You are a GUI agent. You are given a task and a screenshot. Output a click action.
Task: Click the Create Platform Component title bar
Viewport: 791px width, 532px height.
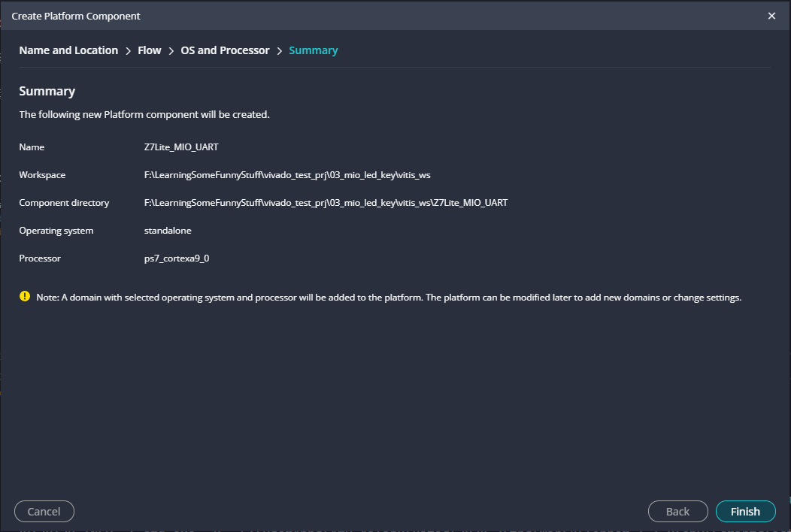click(301, 16)
